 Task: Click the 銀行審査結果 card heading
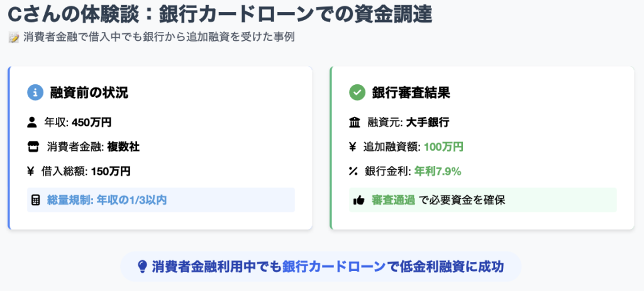(x=411, y=92)
